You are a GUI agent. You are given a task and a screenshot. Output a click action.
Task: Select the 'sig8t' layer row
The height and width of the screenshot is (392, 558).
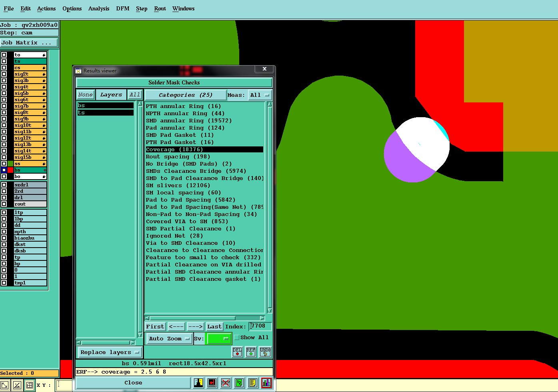click(30, 112)
